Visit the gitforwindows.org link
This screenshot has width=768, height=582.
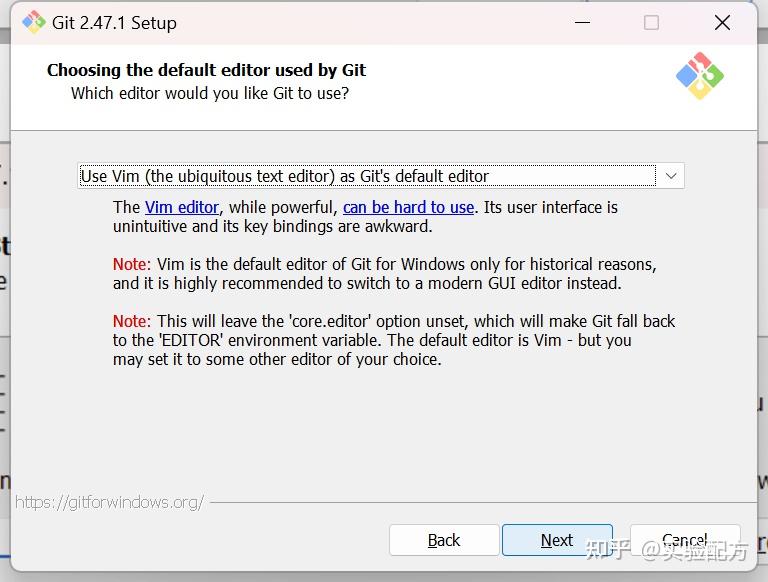[x=109, y=502]
